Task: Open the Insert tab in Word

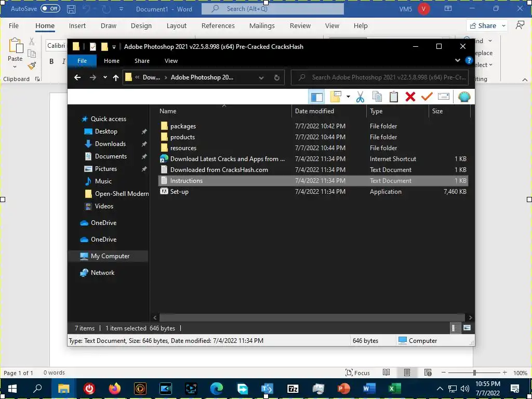Action: [77, 26]
